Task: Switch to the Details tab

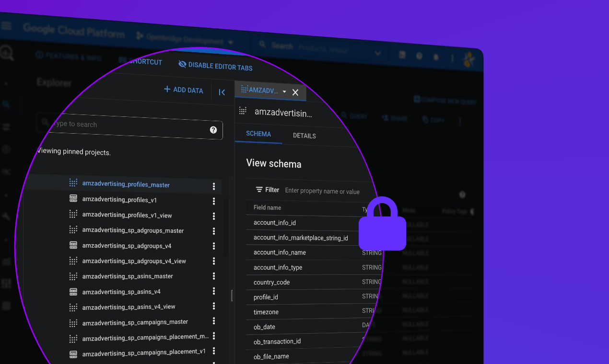Action: (304, 136)
